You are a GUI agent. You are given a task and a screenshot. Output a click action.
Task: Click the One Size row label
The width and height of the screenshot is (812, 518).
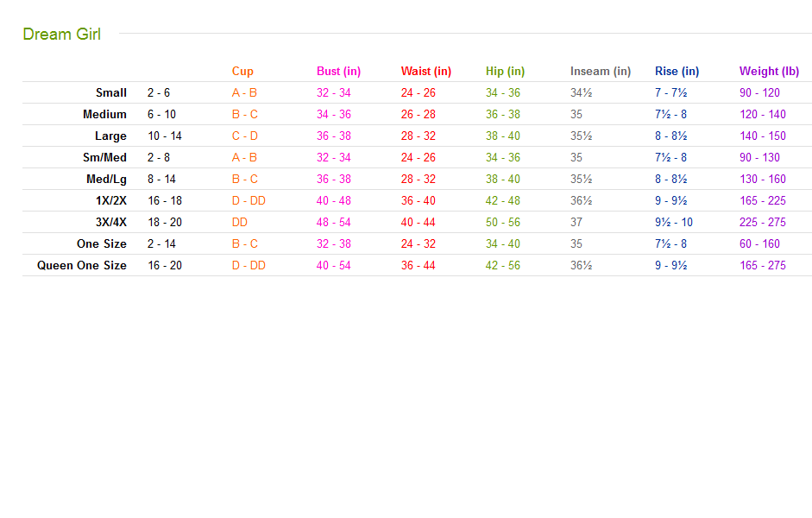click(102, 244)
